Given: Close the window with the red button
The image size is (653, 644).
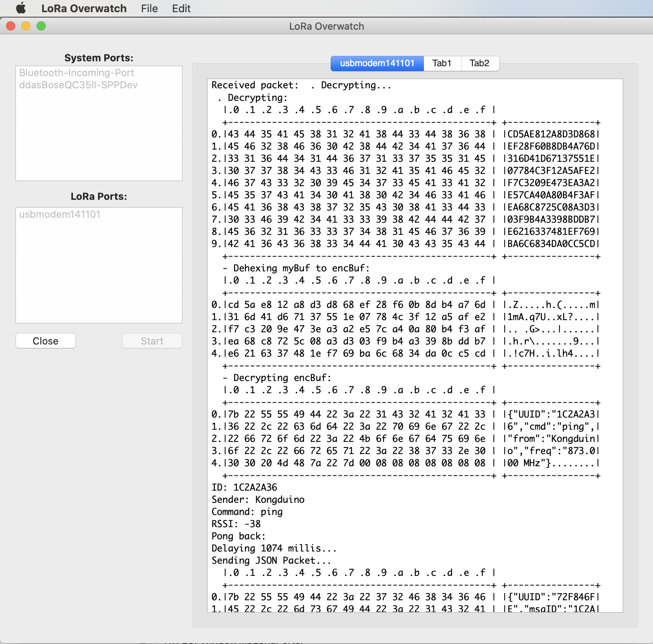Looking at the screenshot, I should 11,26.
